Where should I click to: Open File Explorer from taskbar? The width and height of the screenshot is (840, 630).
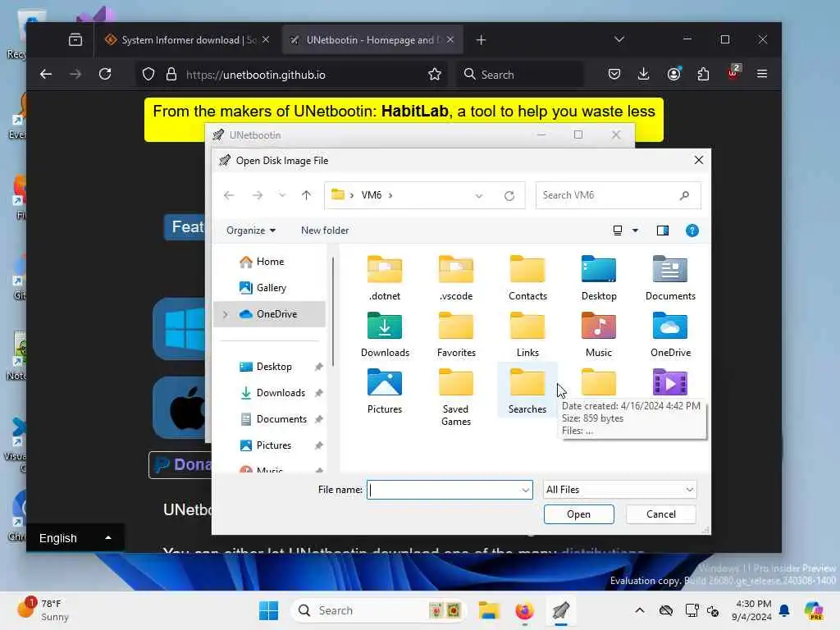click(489, 610)
